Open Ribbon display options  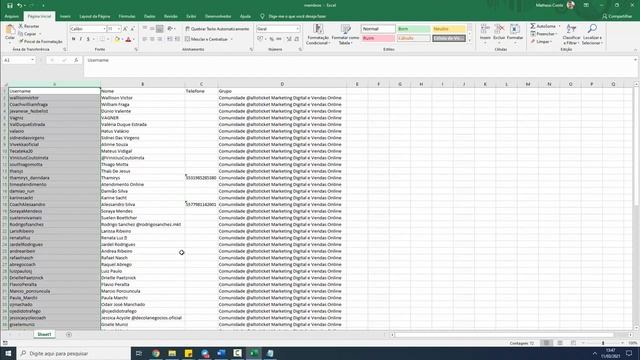tap(586, 5)
